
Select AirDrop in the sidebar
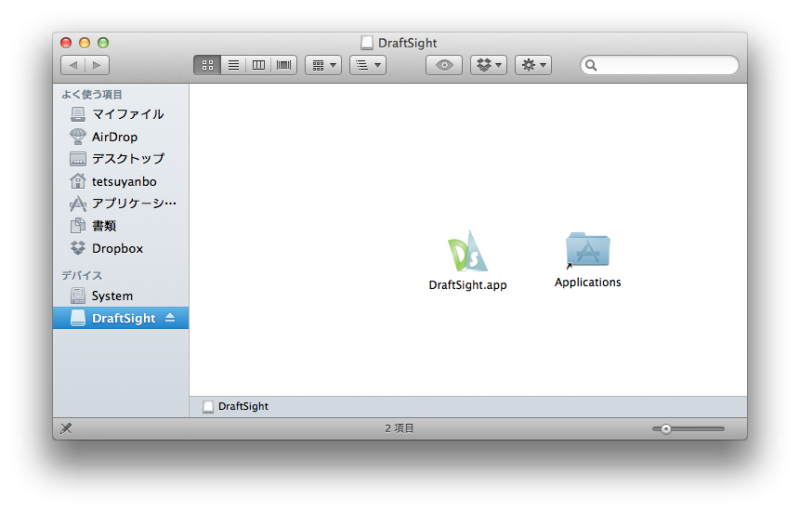[121, 137]
